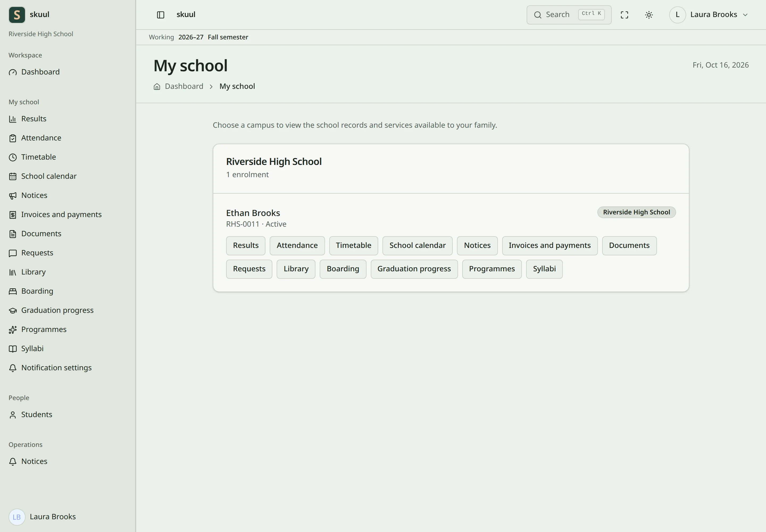
Task: Click the Notices button in enrolment card
Action: tap(477, 246)
